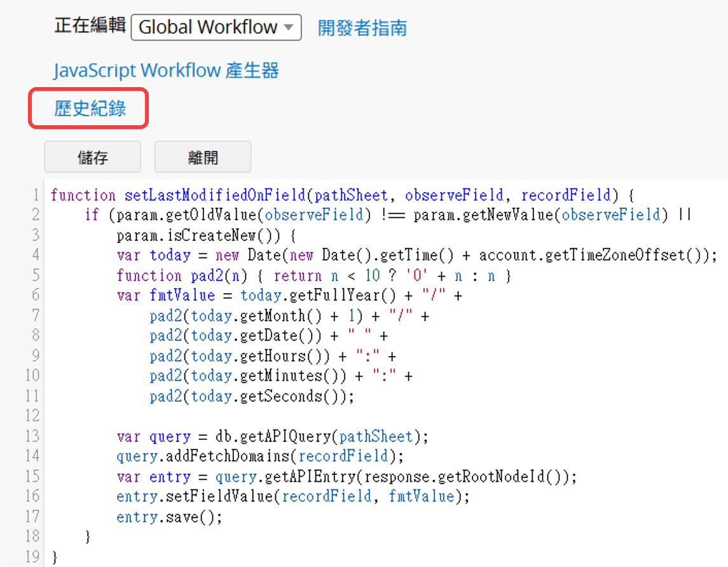
Task: Click the closing brace on line 18
Action: click(x=87, y=537)
